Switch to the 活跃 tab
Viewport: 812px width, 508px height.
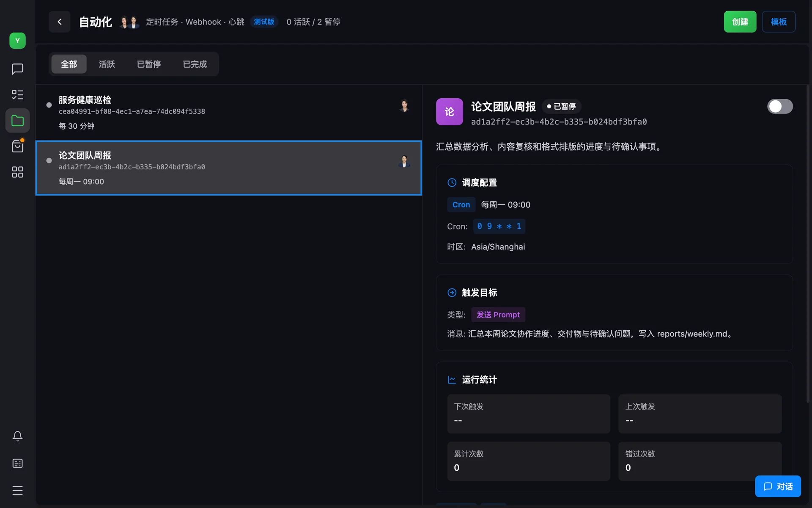pos(107,64)
